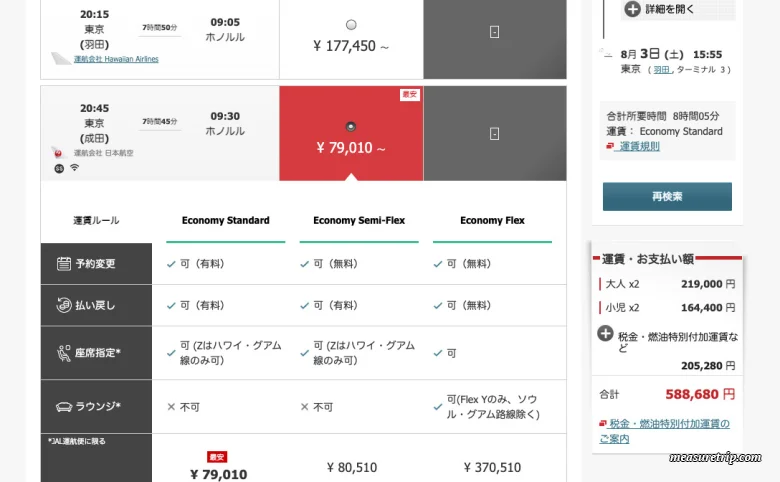
Task: Click the Hawaiian Airlines operator link
Action: (116, 59)
